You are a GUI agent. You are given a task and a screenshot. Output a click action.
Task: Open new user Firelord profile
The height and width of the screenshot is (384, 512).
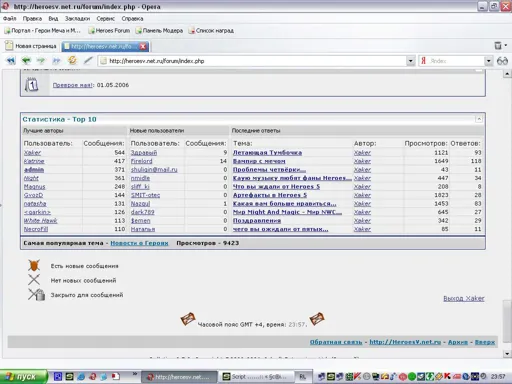pyautogui.click(x=141, y=161)
